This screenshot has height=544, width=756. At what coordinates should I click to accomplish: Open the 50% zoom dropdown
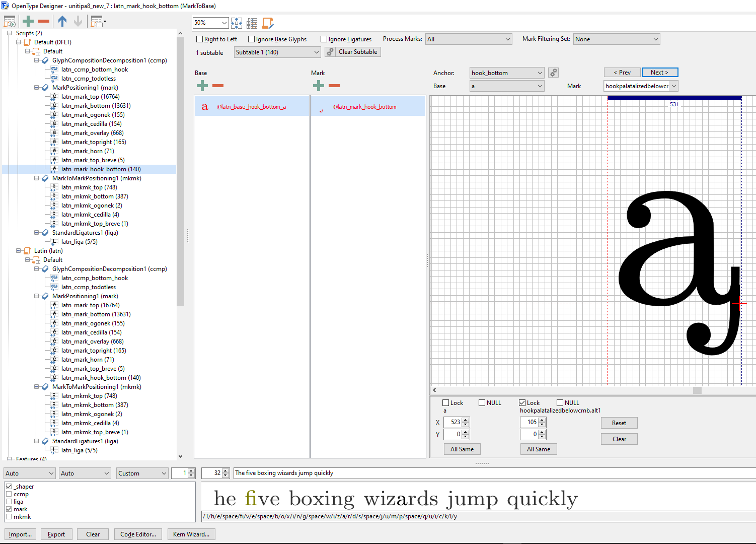point(210,23)
